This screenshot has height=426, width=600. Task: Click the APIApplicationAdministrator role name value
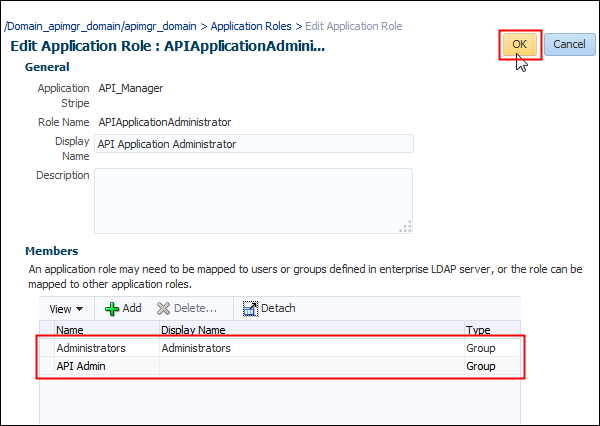165,122
